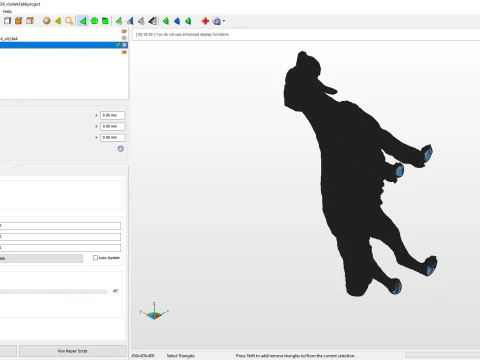Click the third 0.00 mm field
Screen dimensions: 480x360
[x=113, y=137]
